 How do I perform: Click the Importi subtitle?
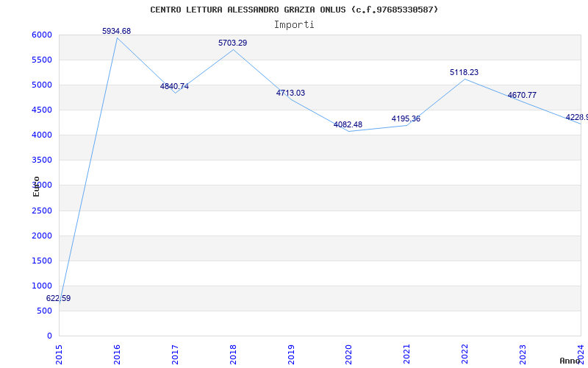tap(294, 25)
